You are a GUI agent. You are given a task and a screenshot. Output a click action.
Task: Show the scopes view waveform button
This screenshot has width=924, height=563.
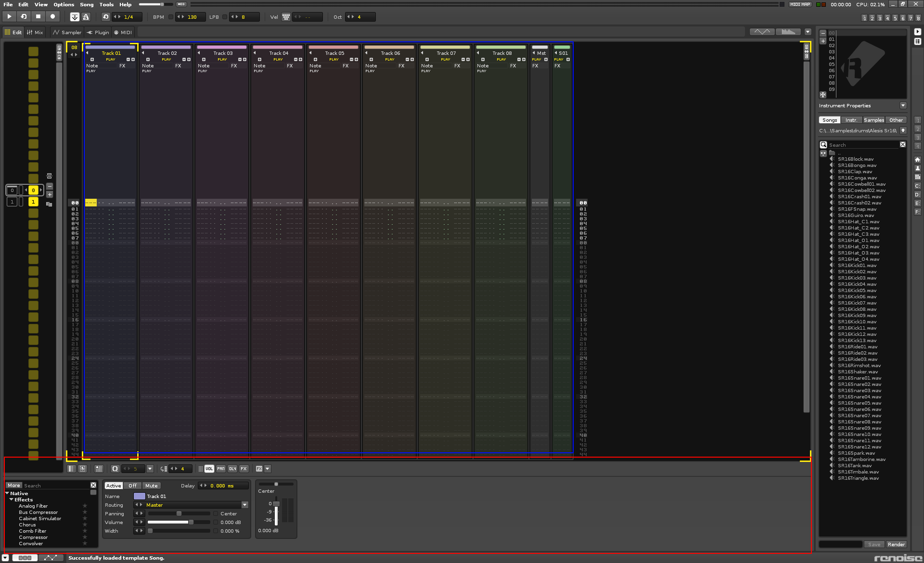point(762,32)
